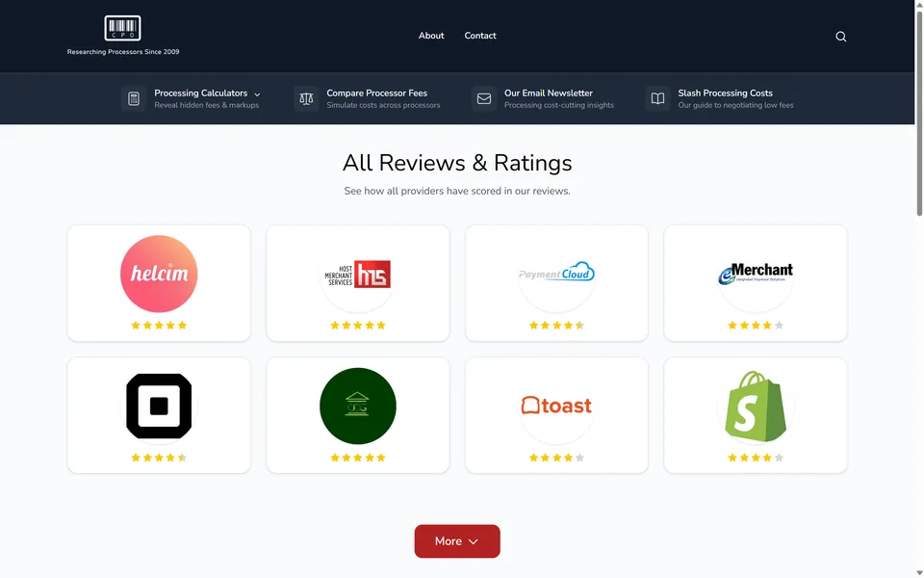Click Shopify's four-star rating
Viewport: 924px width, 578px height.
pos(756,458)
